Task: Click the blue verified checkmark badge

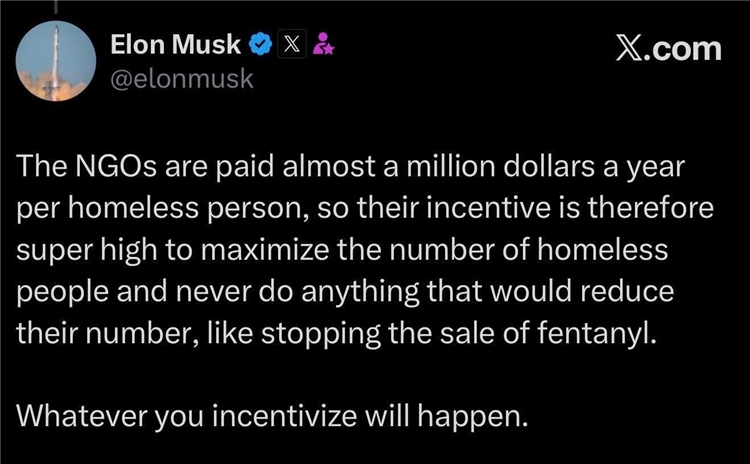Action: pyautogui.click(x=260, y=45)
